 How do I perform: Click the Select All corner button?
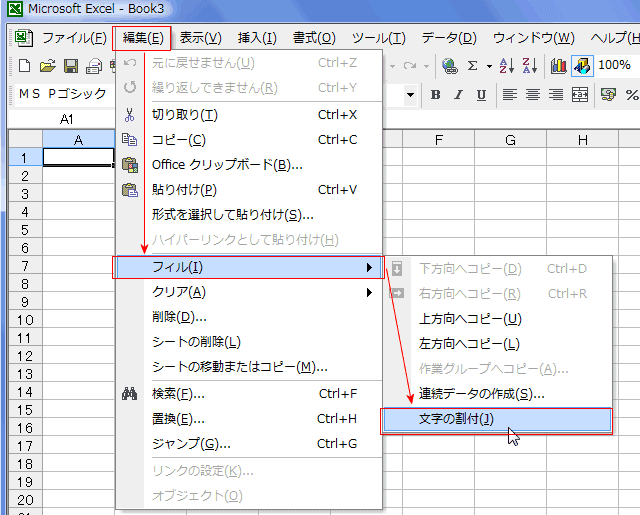(25, 140)
